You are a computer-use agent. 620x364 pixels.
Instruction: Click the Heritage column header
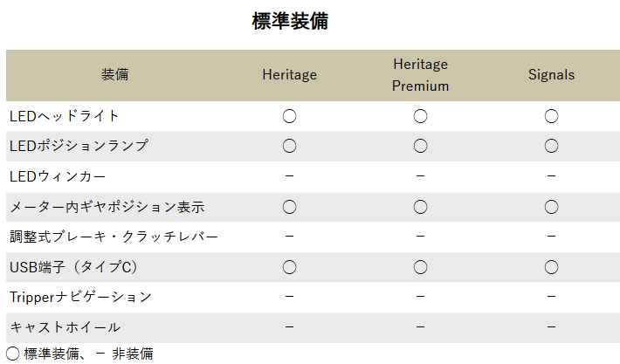[289, 75]
